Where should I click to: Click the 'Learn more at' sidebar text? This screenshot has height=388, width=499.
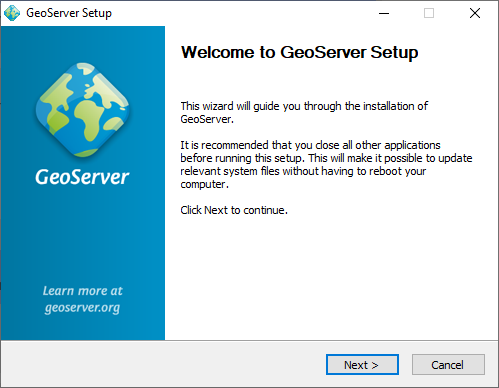click(83, 291)
